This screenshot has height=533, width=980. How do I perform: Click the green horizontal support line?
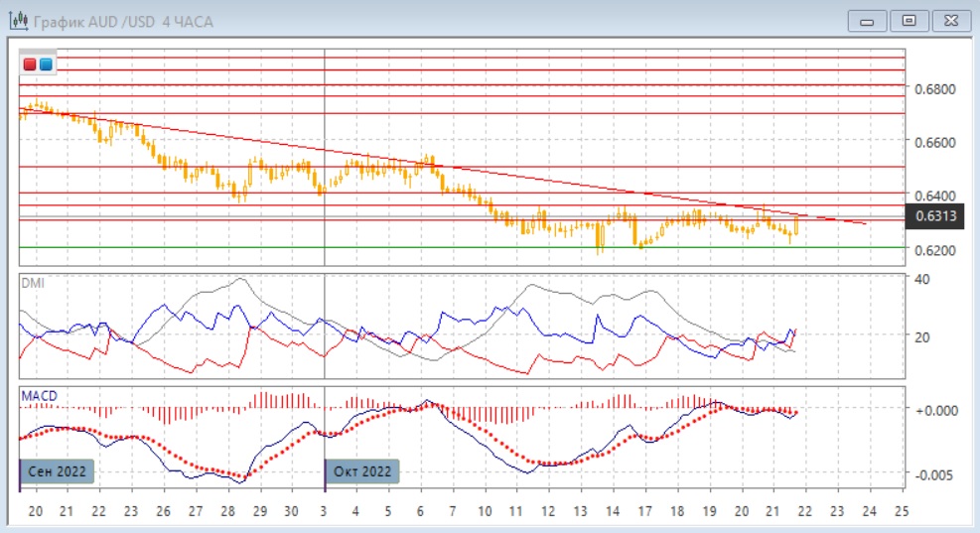pyautogui.click(x=397, y=247)
